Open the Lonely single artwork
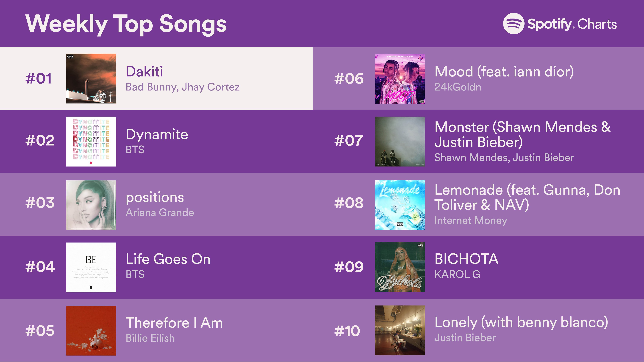 (400, 330)
